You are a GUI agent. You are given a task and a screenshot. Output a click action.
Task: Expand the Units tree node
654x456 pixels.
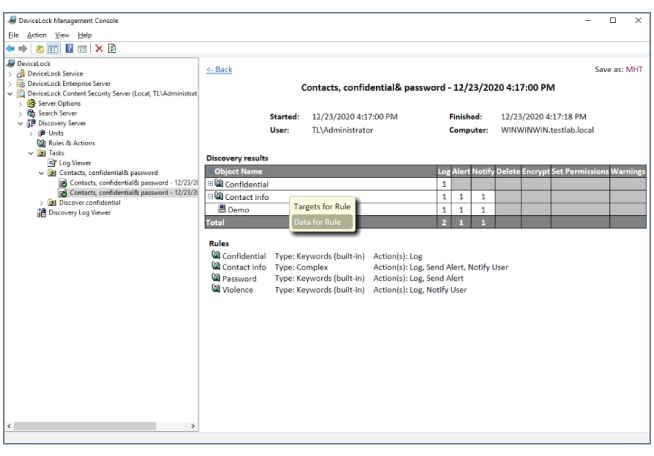coord(31,132)
